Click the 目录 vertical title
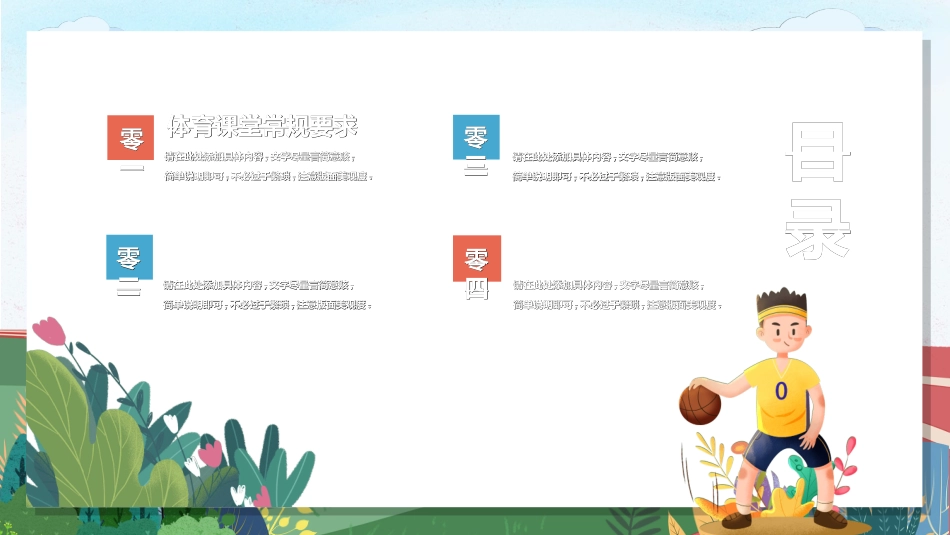This screenshot has height=535, width=950. (818, 190)
